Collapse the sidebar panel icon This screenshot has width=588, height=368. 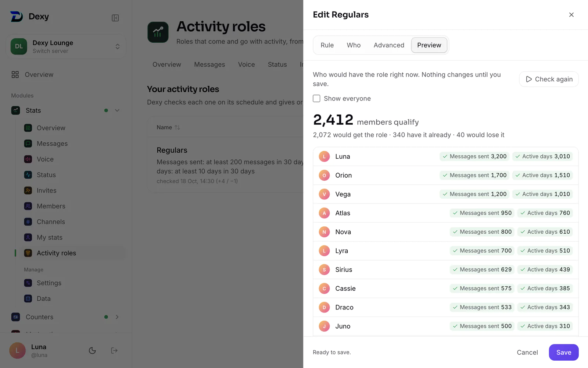[x=115, y=18]
